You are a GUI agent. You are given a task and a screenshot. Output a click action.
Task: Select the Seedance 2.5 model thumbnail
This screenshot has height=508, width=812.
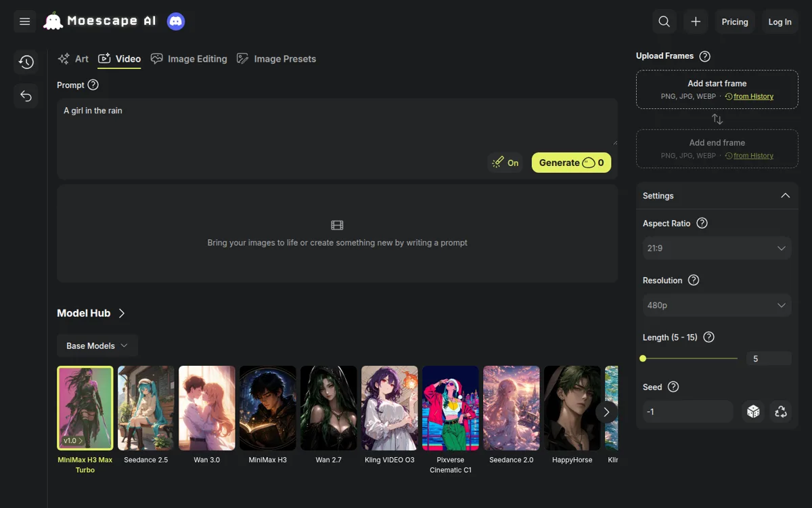(x=146, y=408)
